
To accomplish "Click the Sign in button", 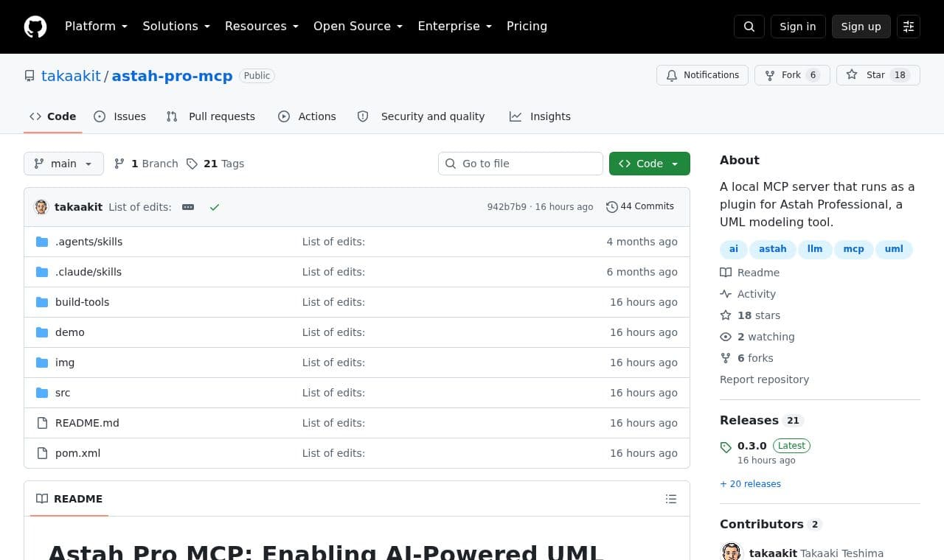I will coord(798,27).
